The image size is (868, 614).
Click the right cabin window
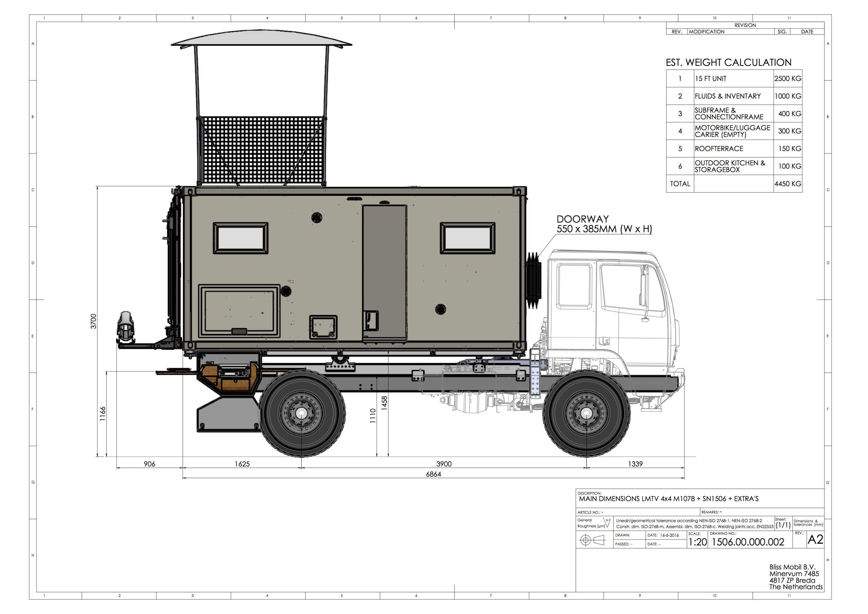point(468,238)
